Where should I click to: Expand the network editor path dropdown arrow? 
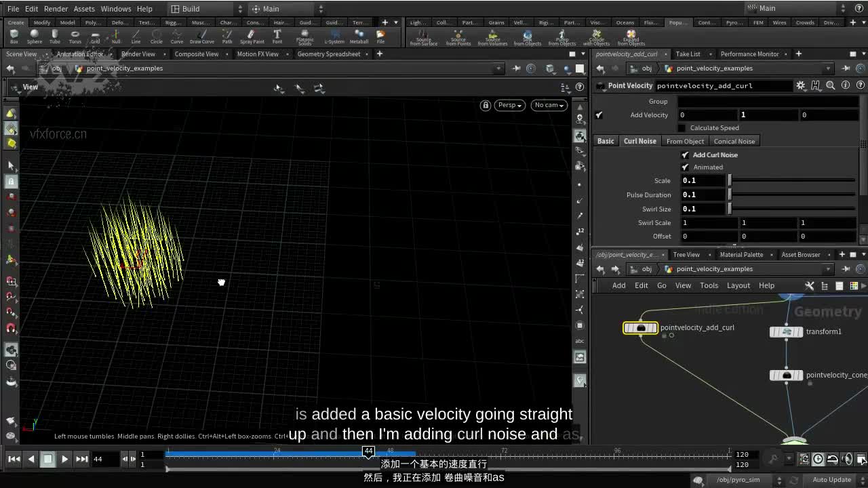click(828, 269)
